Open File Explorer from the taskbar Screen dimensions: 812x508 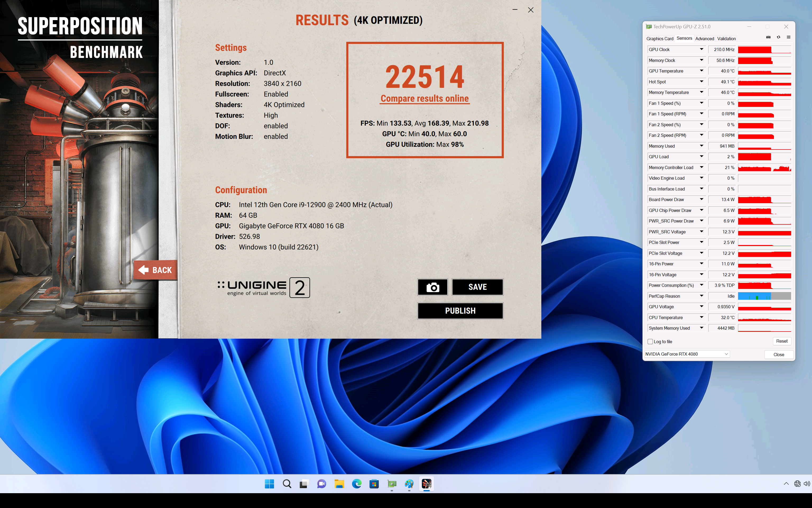339,484
